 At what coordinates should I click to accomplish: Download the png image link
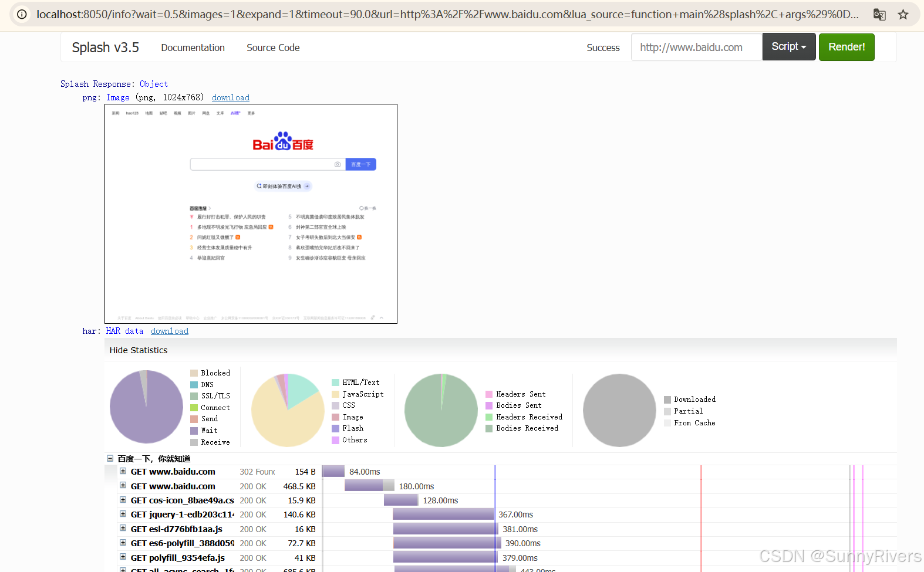click(231, 97)
